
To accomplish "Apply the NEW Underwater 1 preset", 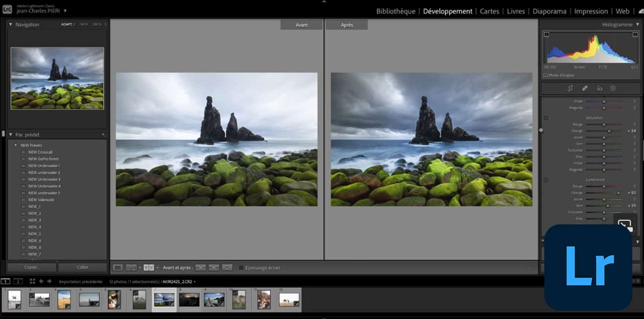I will [44, 166].
